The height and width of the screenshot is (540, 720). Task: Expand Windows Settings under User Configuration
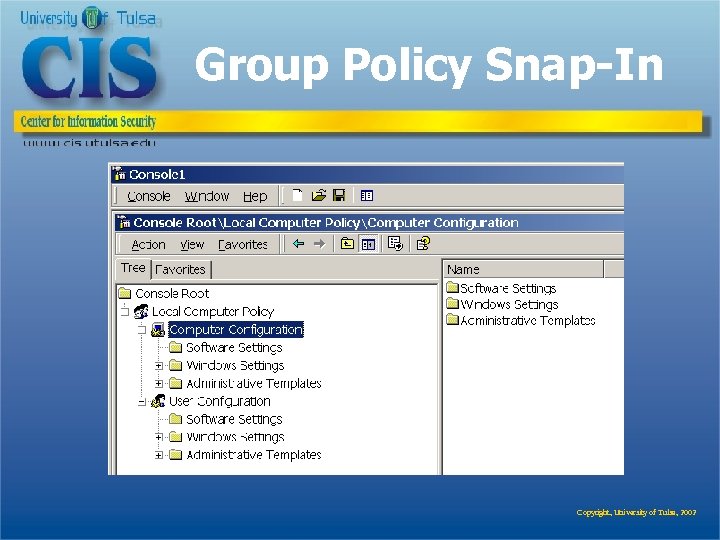pos(159,437)
